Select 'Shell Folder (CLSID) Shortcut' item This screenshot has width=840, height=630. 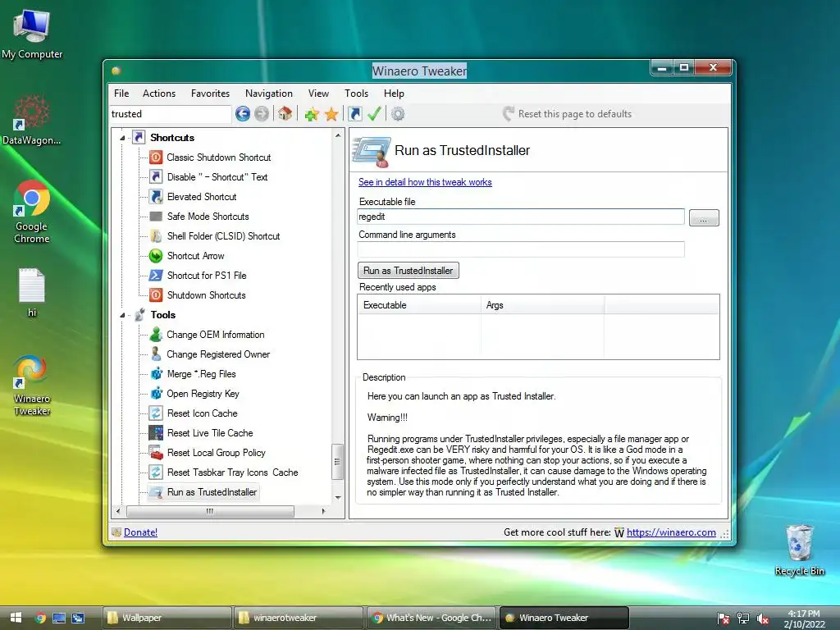(x=223, y=236)
